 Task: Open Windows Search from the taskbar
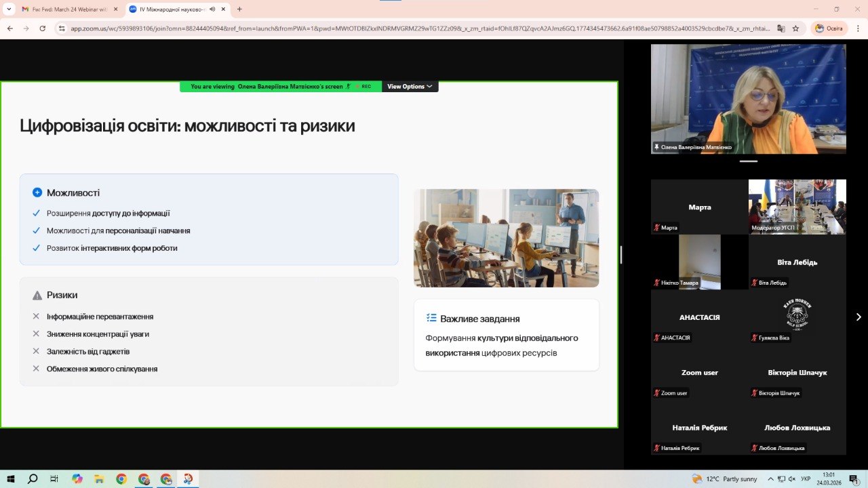[x=31, y=479]
